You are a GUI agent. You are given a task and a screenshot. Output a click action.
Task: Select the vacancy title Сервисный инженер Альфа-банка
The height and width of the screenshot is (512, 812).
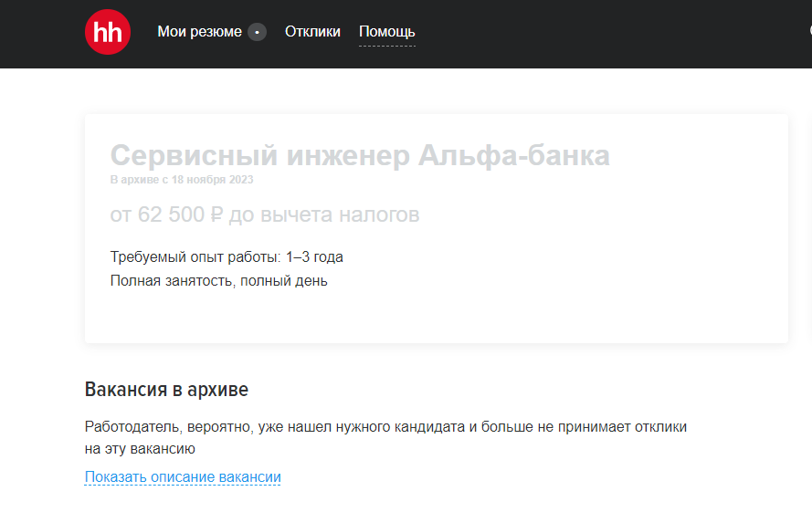click(360, 155)
